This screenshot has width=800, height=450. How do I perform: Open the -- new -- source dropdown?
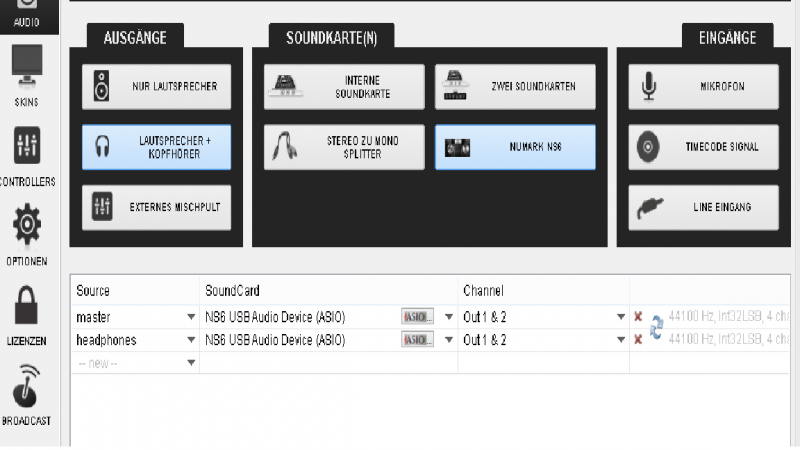click(x=191, y=363)
